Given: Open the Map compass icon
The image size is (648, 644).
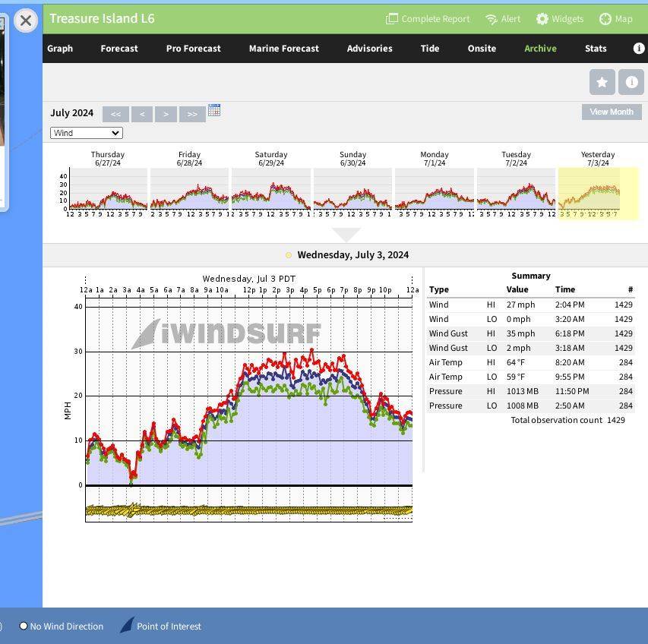Looking at the screenshot, I should point(605,19).
